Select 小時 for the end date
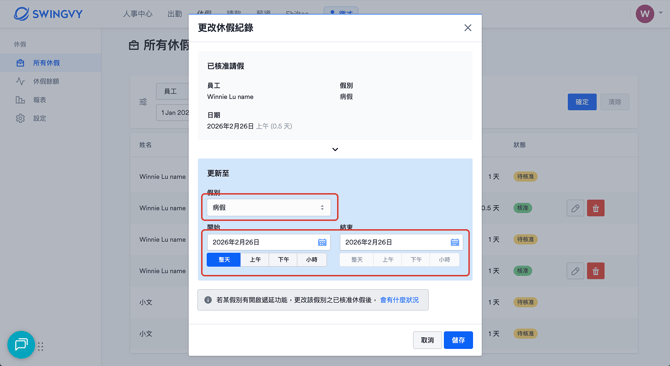Screen dimensions: 670x366 pos(444,260)
